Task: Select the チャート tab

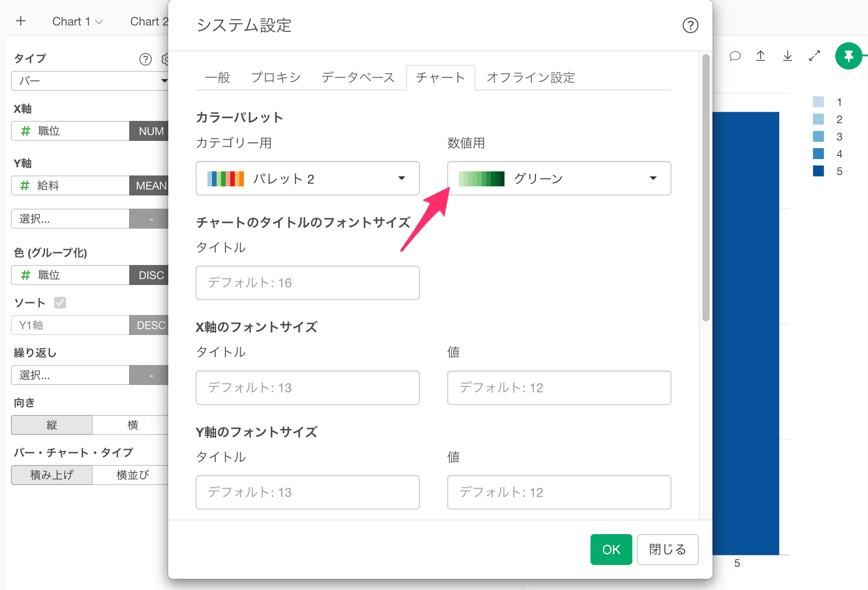Action: click(x=440, y=78)
